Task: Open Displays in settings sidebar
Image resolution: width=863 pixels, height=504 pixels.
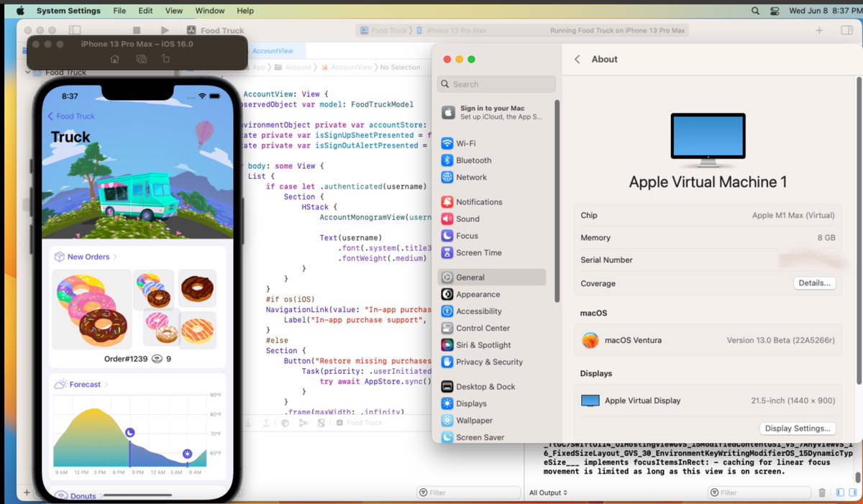Action: (493, 403)
